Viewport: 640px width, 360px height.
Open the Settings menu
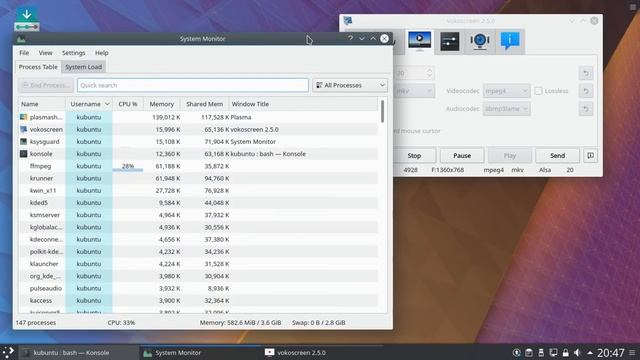73,53
